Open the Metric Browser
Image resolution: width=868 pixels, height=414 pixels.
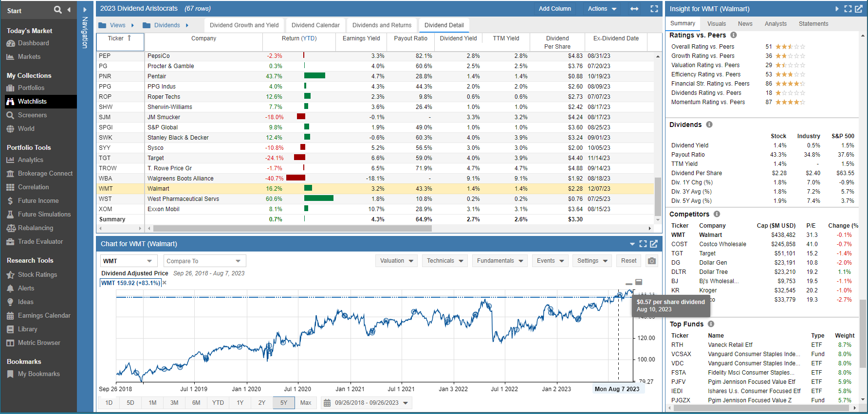(39, 342)
